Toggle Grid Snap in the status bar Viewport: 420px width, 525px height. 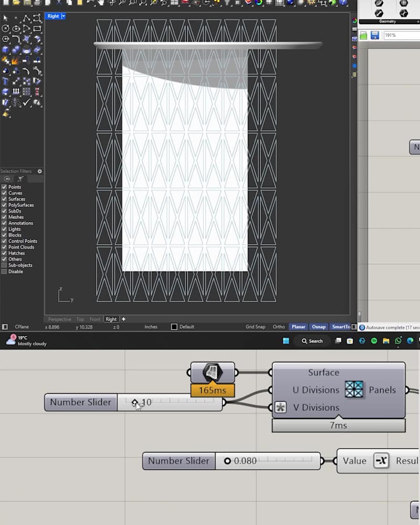click(x=255, y=327)
